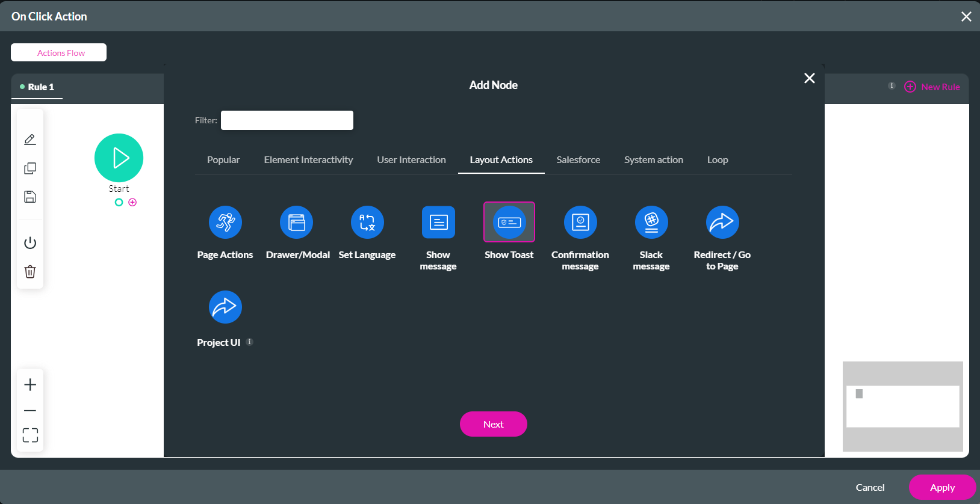The image size is (980, 504).
Task: Switch to the User Interaction tab
Action: [412, 160]
